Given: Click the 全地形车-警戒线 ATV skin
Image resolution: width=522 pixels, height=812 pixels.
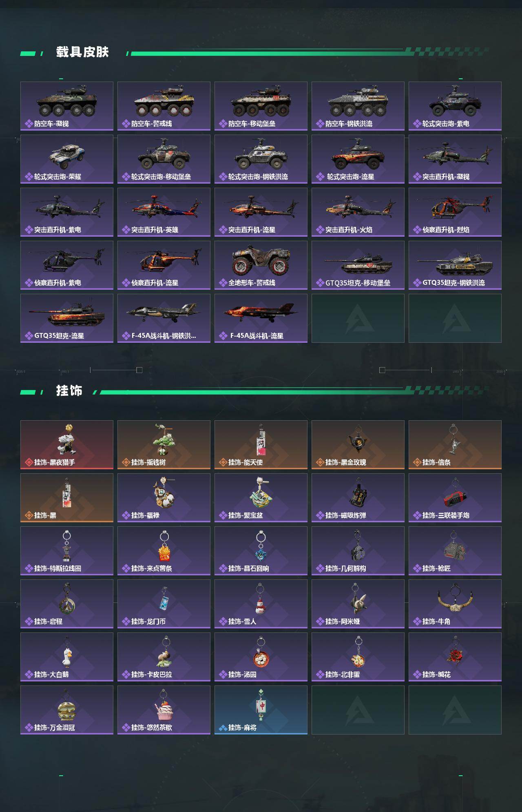Looking at the screenshot, I should (261, 265).
